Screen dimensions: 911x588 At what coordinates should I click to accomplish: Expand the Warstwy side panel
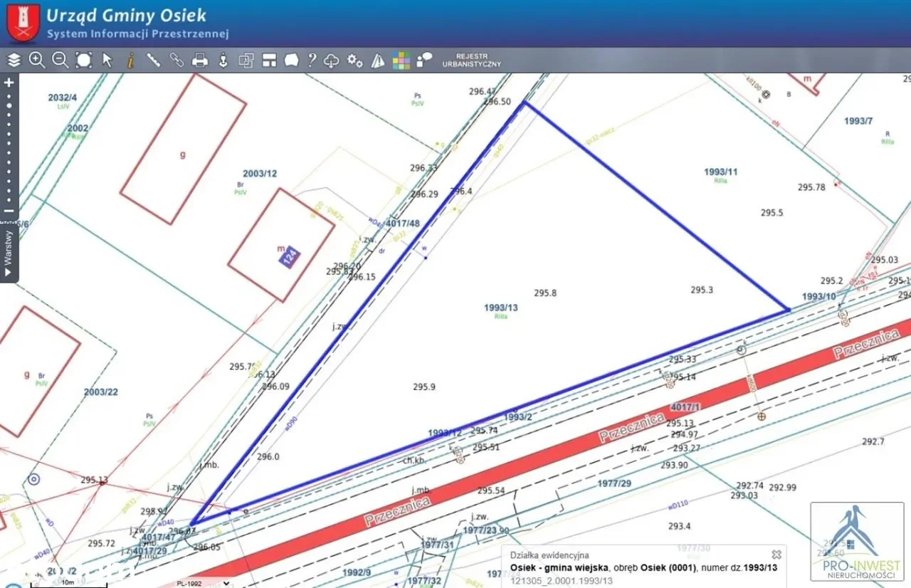(9, 253)
